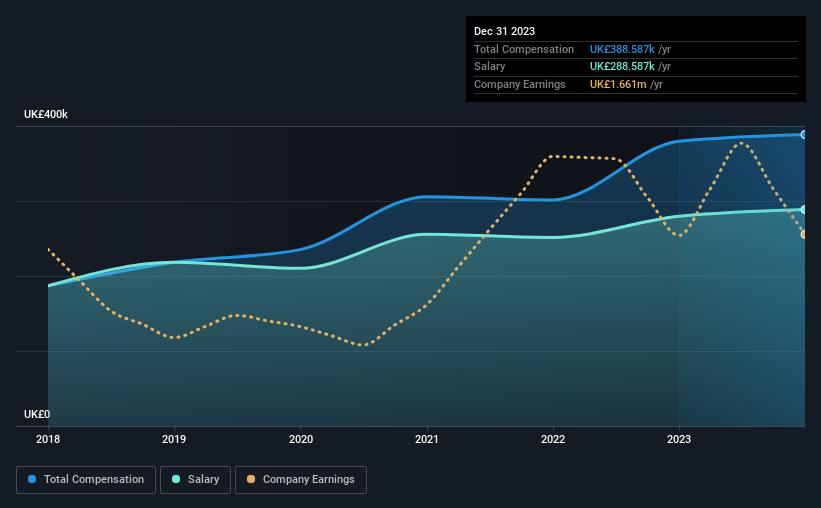Click the orange Company Earnings end-point marker
This screenshot has width=821, height=508.
tap(803, 234)
